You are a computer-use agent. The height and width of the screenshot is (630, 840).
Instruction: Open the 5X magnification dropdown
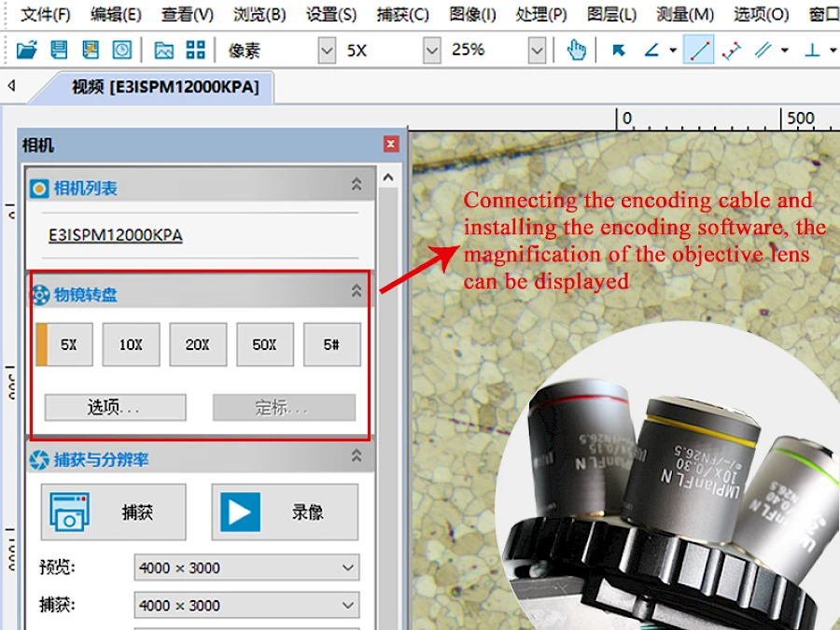point(432,50)
